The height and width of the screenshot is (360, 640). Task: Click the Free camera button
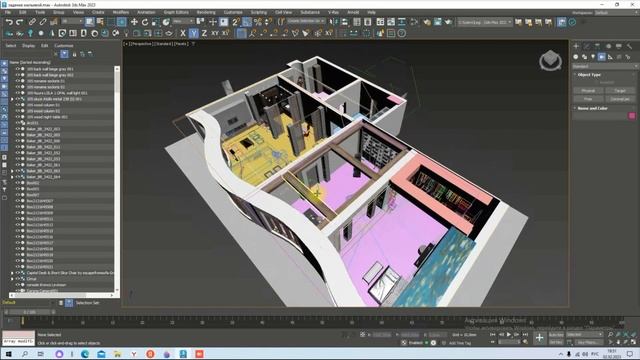tap(588, 99)
